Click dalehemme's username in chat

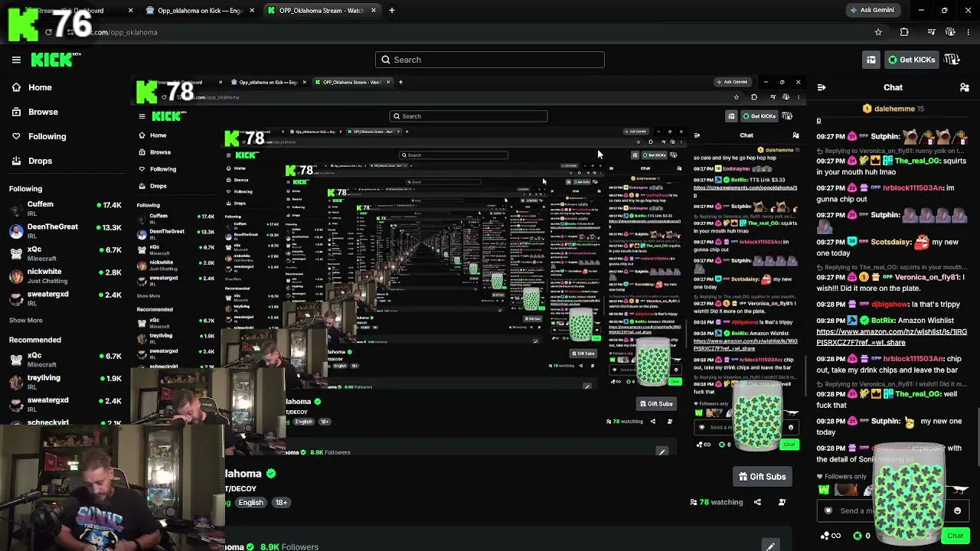click(x=894, y=109)
